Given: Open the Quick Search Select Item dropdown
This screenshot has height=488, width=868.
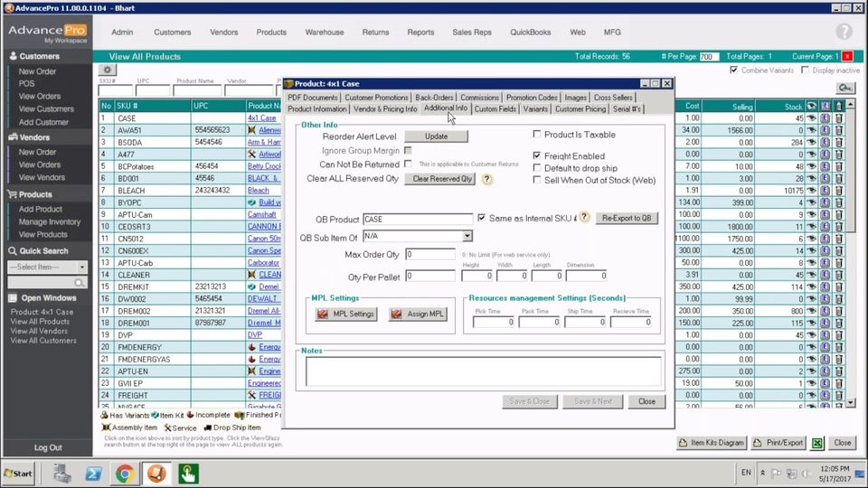Looking at the screenshot, I should 82,267.
